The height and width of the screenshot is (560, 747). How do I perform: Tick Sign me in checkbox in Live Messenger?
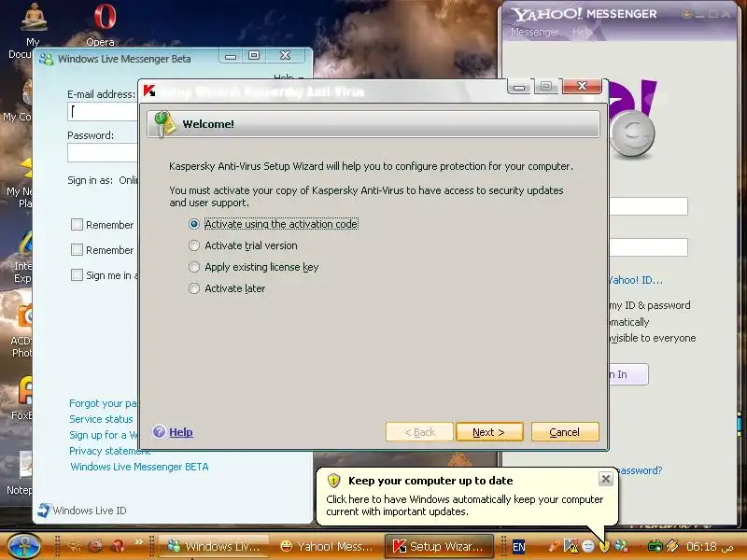tap(77, 274)
